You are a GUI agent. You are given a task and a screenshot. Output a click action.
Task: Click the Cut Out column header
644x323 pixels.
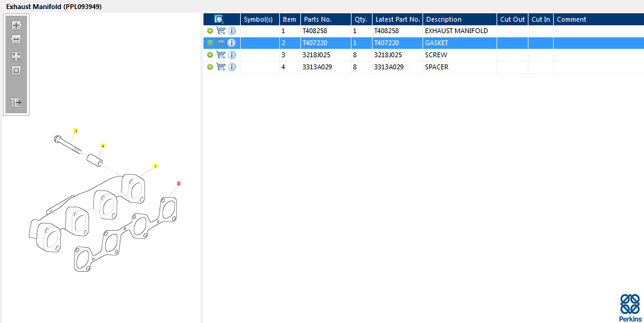[x=512, y=19]
